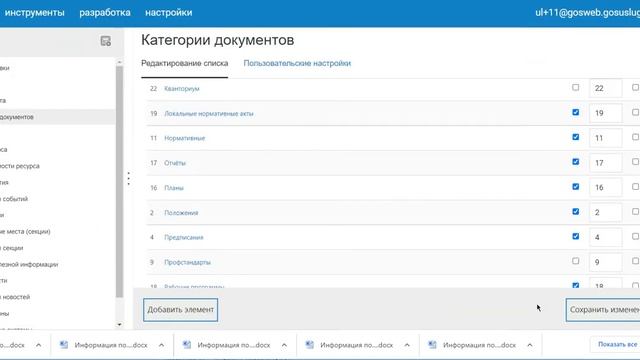Select the sidebar item ending in ости ресурса
Image resolution: width=640 pixels, height=360 pixels.
click(20, 166)
